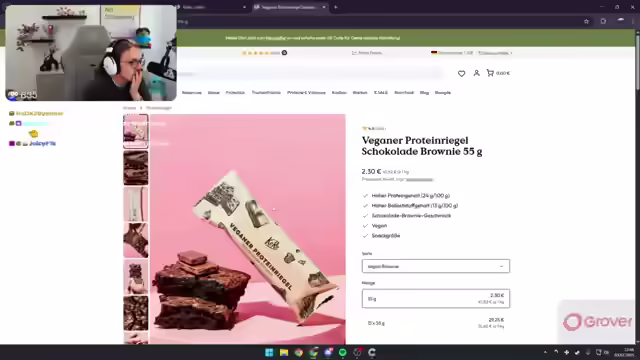Image resolution: width=640 pixels, height=360 pixels.
Task: Select the 12 x 55 g quantity option
Action: (436, 323)
